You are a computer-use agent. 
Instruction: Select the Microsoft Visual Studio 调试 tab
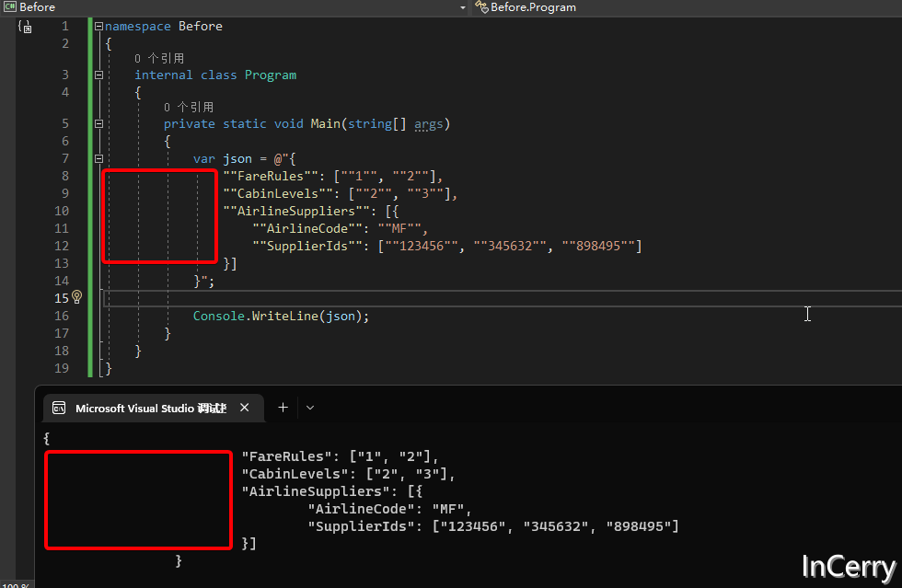(x=152, y=407)
